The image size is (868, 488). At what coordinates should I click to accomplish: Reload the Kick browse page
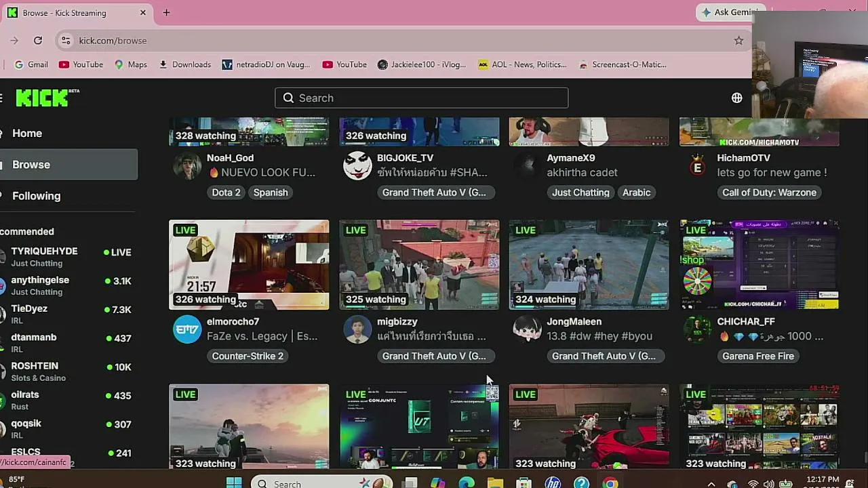pyautogui.click(x=38, y=41)
